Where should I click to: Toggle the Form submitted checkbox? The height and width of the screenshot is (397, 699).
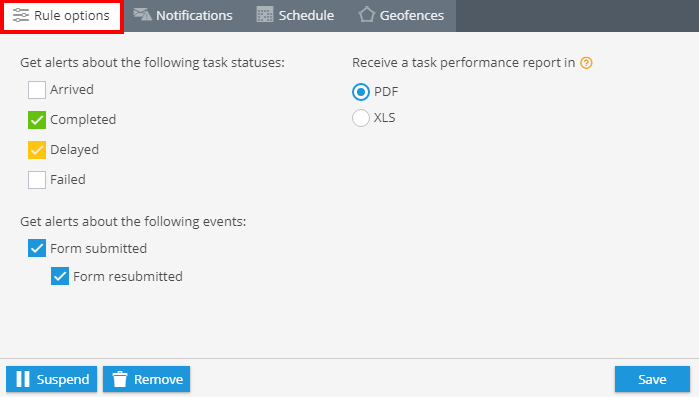click(x=37, y=248)
